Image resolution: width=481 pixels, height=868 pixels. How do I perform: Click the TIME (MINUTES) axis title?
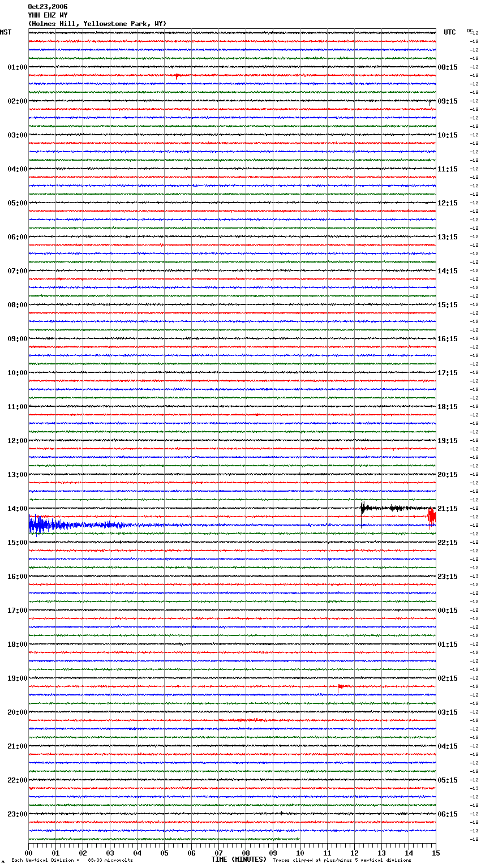(239, 860)
